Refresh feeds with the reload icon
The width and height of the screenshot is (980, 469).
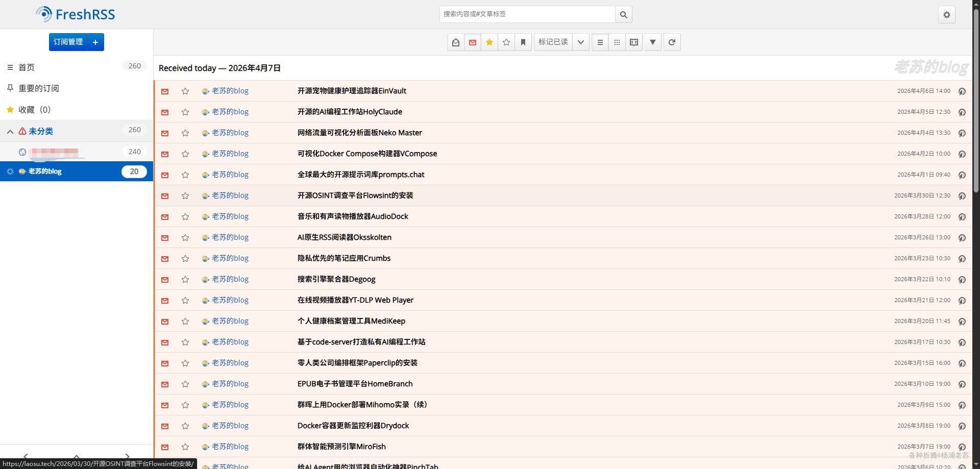tap(672, 42)
